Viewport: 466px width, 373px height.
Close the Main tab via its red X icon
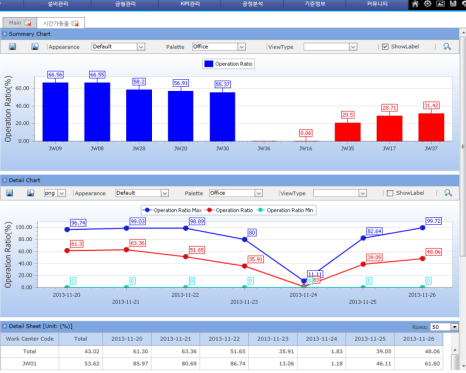pyautogui.click(x=28, y=23)
